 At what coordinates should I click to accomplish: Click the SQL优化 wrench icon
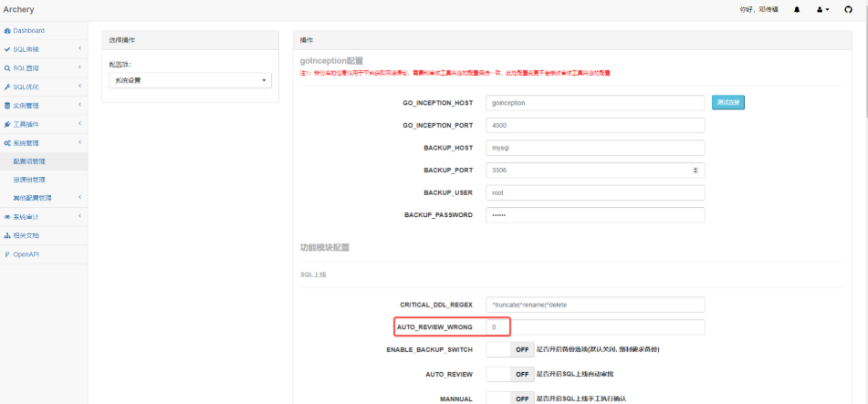click(7, 88)
